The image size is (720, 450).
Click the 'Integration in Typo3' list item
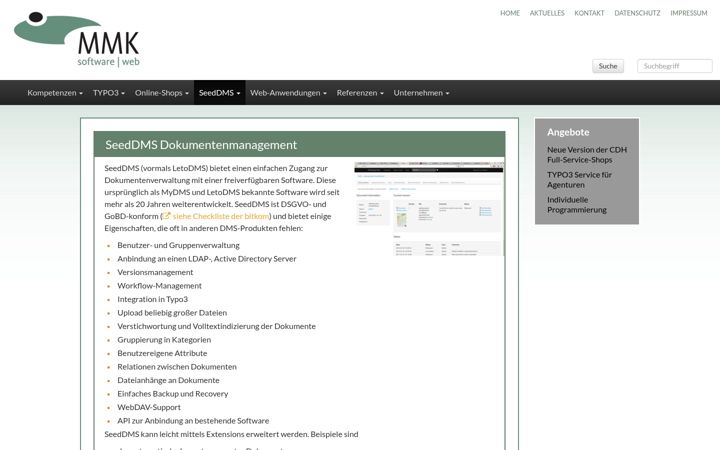coord(152,299)
